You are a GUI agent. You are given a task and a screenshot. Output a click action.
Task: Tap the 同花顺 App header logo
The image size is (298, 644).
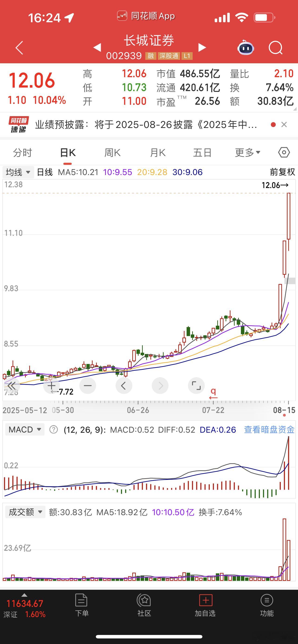tap(146, 16)
